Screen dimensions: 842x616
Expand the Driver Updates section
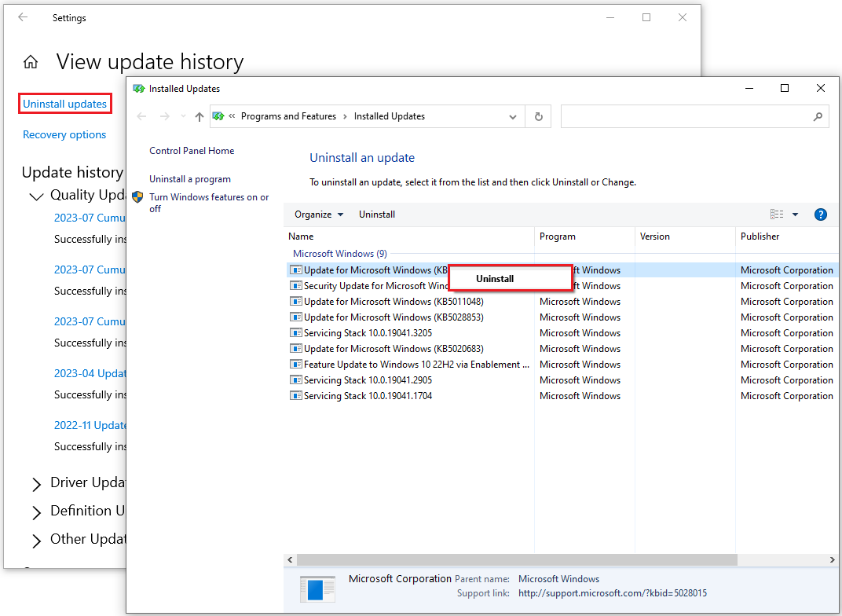click(36, 485)
